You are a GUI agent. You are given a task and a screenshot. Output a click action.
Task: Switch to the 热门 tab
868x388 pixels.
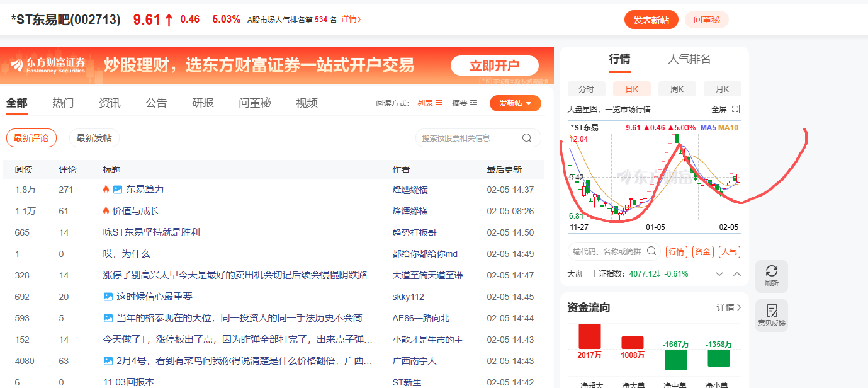63,103
